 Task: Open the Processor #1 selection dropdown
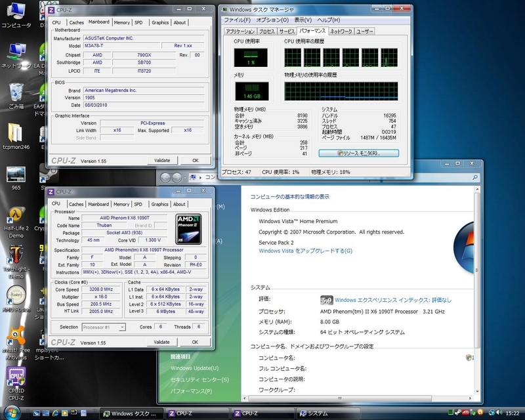click(104, 327)
